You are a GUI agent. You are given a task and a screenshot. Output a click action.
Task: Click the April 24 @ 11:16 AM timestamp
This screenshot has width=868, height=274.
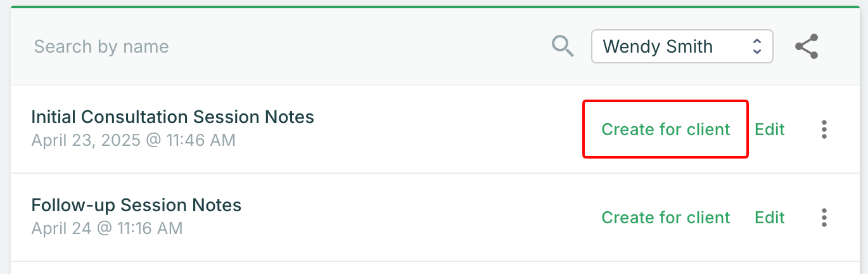click(x=107, y=228)
